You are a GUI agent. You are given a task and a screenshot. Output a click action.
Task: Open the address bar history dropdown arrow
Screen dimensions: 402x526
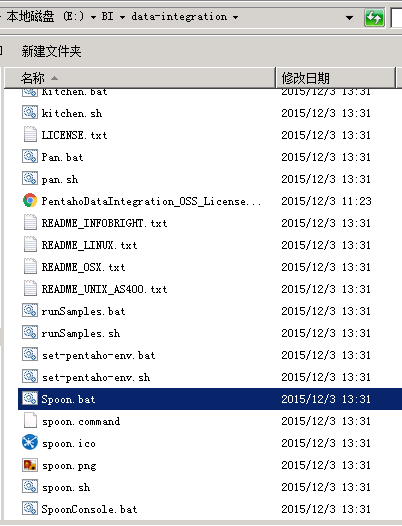[350, 17]
